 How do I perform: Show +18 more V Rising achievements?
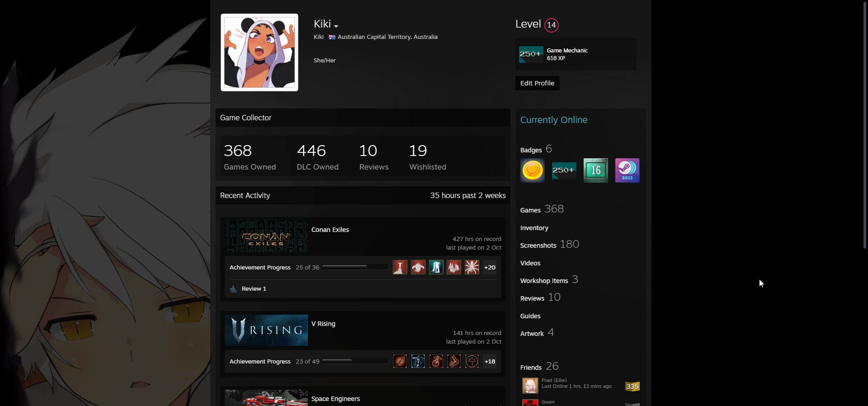click(490, 361)
